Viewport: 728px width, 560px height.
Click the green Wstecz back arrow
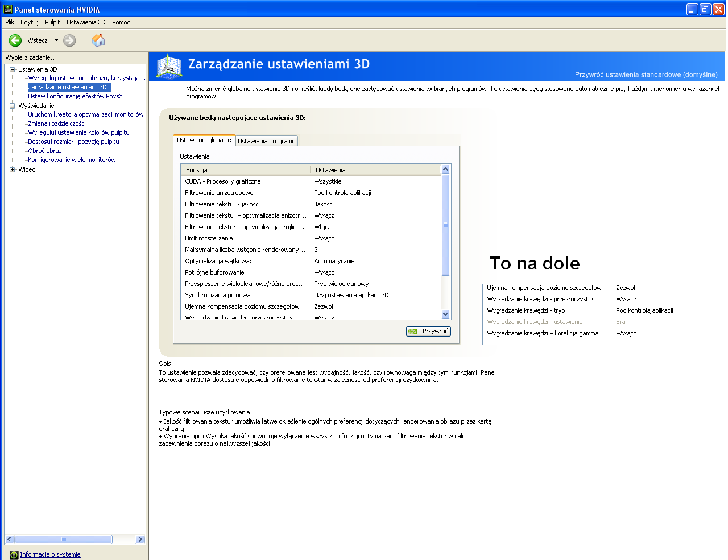coord(15,40)
